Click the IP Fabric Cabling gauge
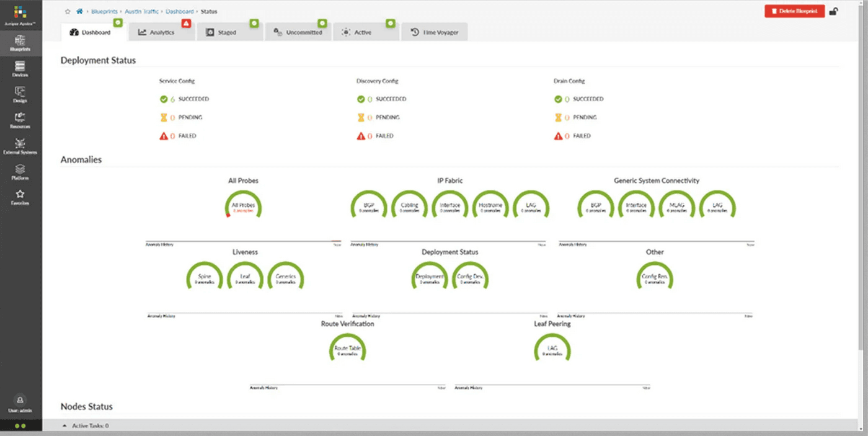Image resolution: width=868 pixels, height=436 pixels. (409, 207)
